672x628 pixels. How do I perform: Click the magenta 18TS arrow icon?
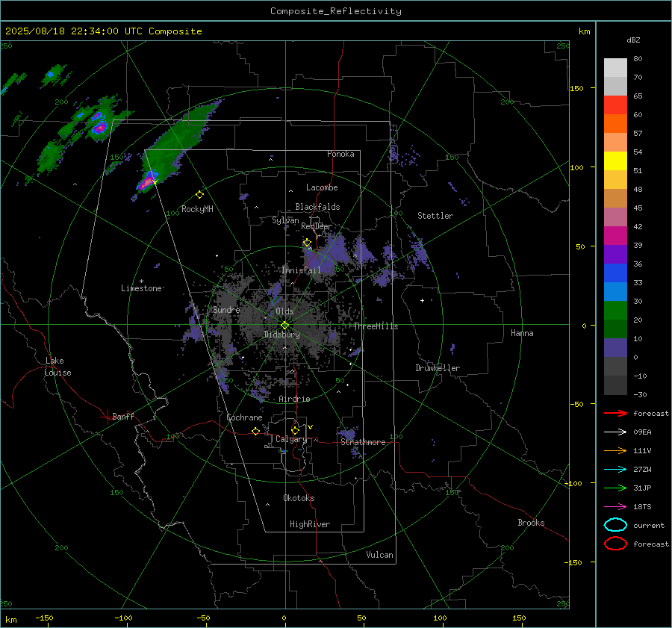point(615,507)
